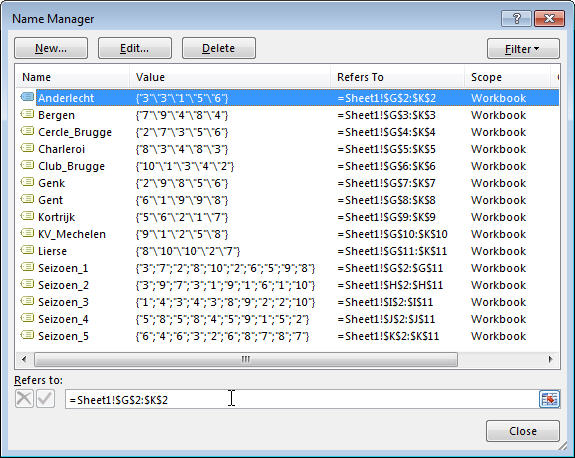Click into the Refers to input field
Image resolution: width=575 pixels, height=458 pixels.
pyautogui.click(x=301, y=399)
